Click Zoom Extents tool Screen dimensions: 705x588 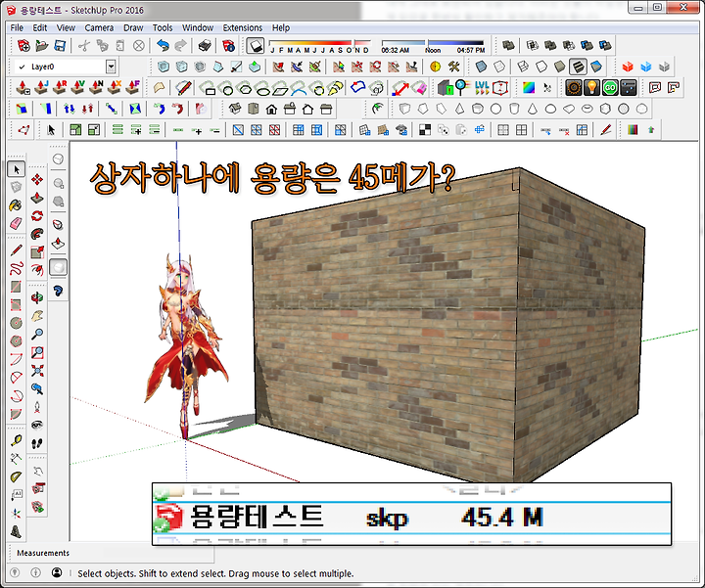click(x=37, y=371)
